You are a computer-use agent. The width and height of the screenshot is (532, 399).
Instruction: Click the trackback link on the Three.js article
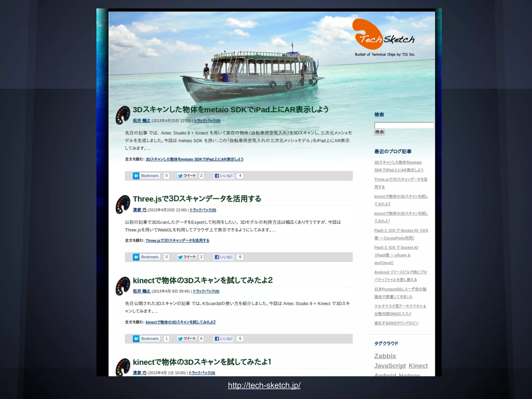pyautogui.click(x=203, y=210)
